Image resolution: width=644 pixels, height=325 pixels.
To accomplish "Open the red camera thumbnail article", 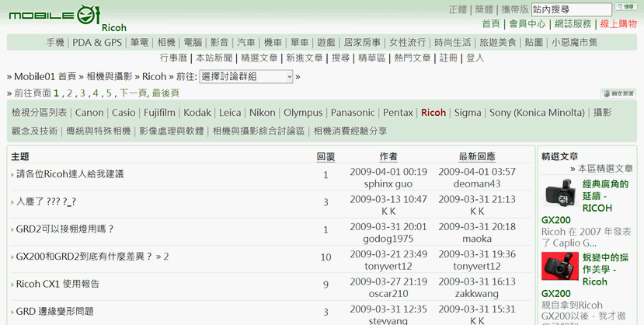I will 560,266.
